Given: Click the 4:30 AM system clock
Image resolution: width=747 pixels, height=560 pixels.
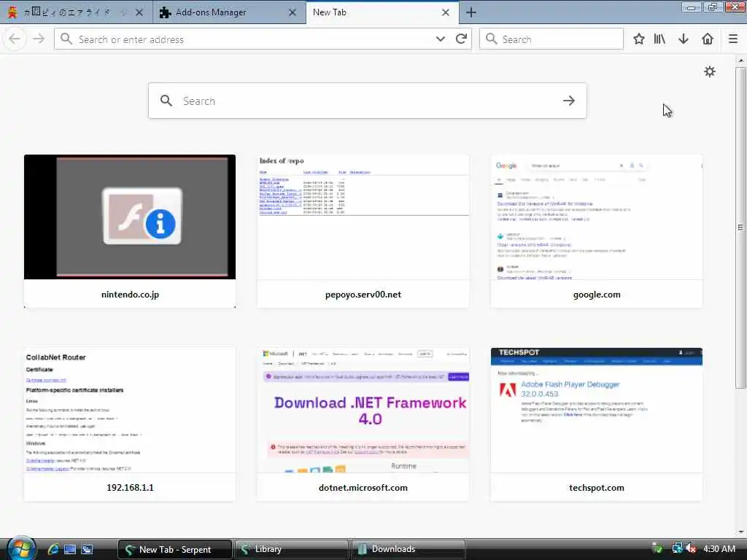Looking at the screenshot, I should pos(719,548).
